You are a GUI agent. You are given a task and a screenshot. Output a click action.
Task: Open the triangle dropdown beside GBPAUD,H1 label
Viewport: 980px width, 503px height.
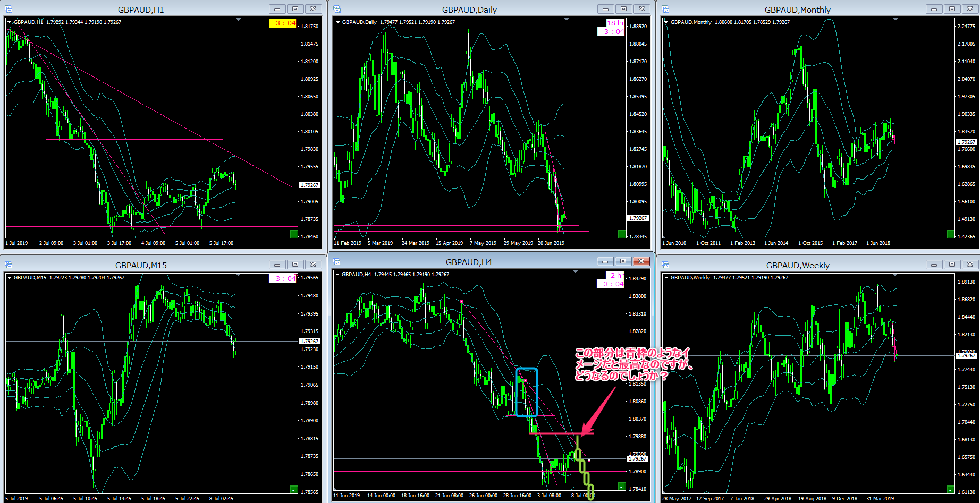click(9, 22)
